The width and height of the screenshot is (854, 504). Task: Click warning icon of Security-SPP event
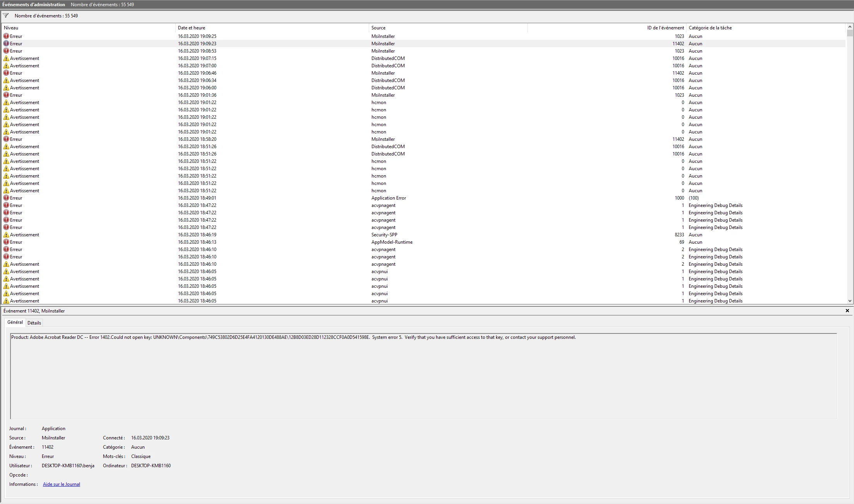[x=6, y=235]
